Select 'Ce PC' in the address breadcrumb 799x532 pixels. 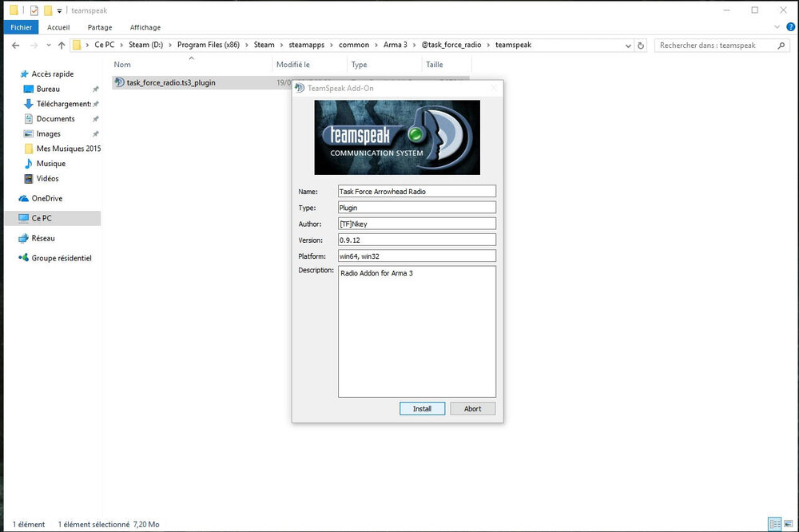pyautogui.click(x=105, y=45)
